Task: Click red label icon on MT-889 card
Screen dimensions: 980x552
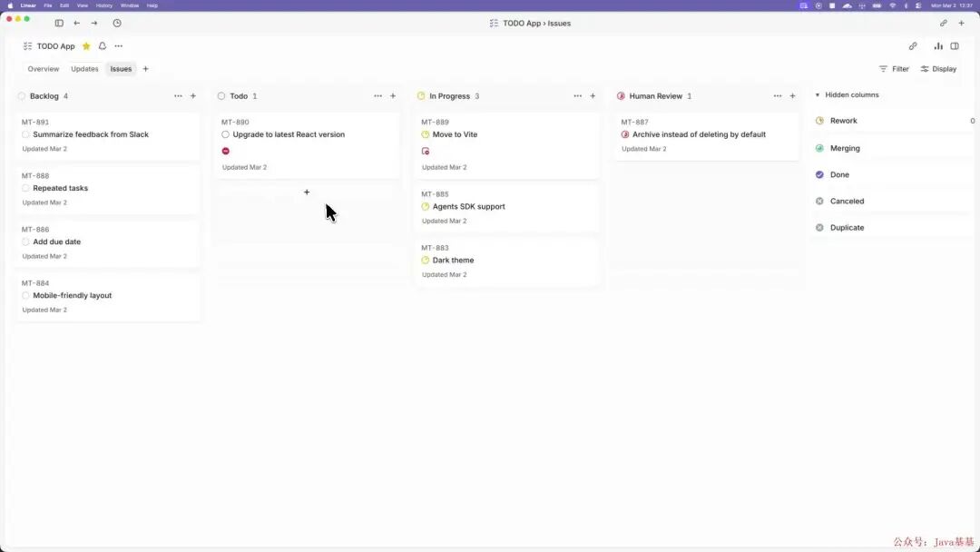Action: pyautogui.click(x=426, y=151)
